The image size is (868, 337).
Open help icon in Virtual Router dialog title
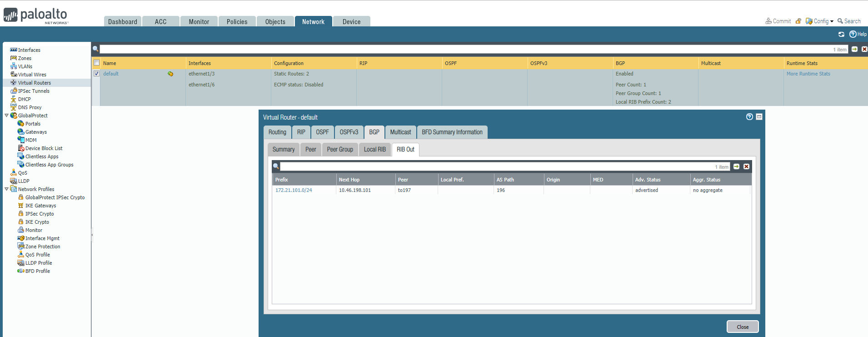[x=749, y=117]
